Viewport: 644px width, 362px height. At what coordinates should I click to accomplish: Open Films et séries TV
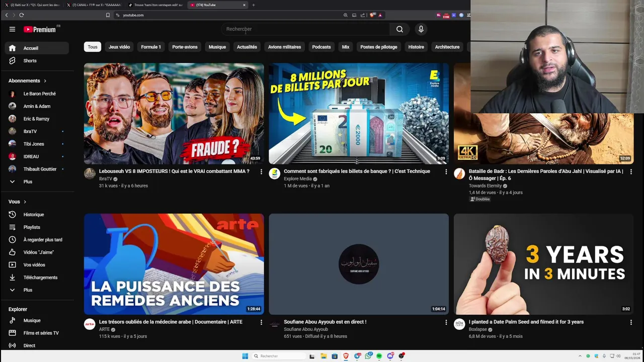click(x=37, y=333)
